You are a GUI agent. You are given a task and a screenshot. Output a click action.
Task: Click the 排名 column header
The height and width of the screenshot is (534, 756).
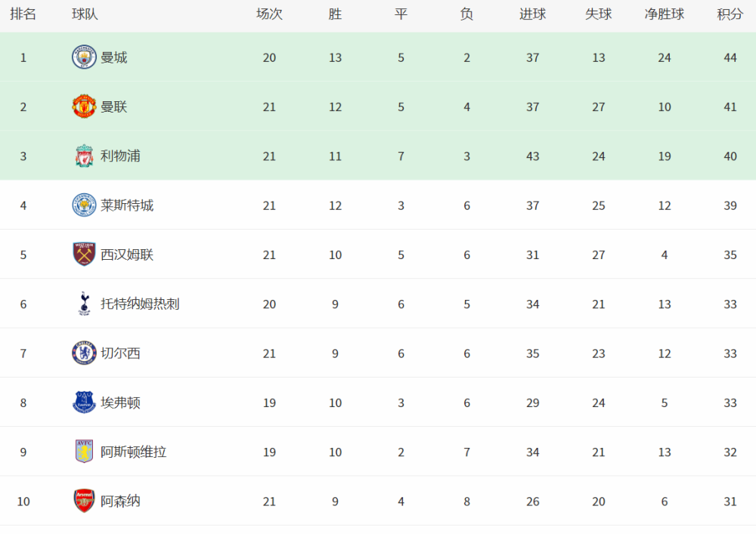(23, 14)
